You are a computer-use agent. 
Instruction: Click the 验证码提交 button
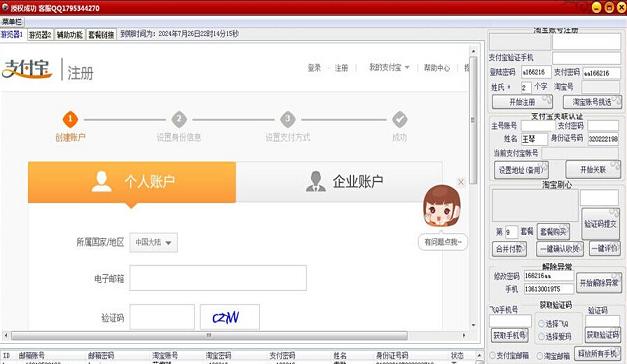tap(600, 224)
